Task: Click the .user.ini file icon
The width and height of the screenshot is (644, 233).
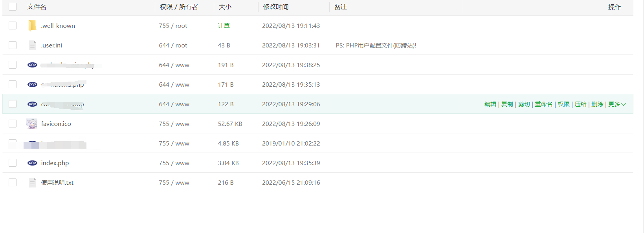Action: pyautogui.click(x=32, y=45)
